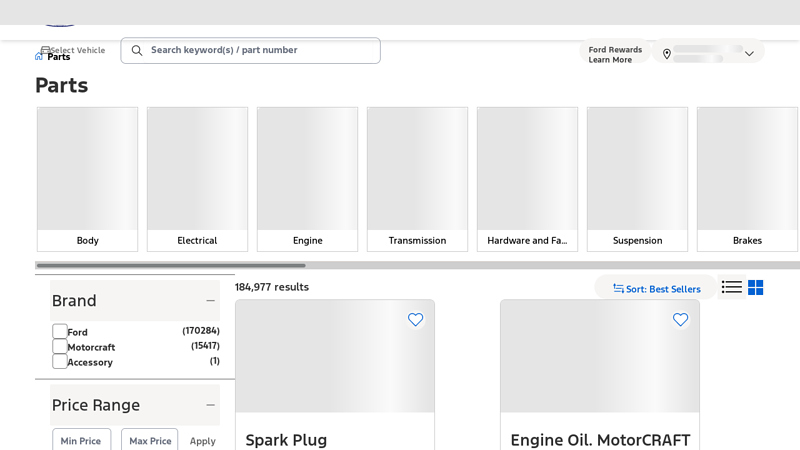Open Select Vehicle option
This screenshot has width=800, height=450.
point(73,50)
